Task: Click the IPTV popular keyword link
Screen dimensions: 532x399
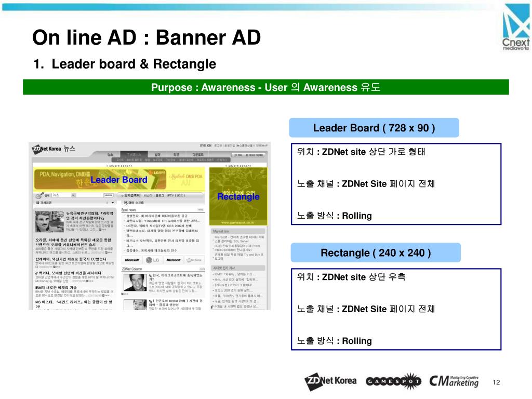Action: coord(170,195)
